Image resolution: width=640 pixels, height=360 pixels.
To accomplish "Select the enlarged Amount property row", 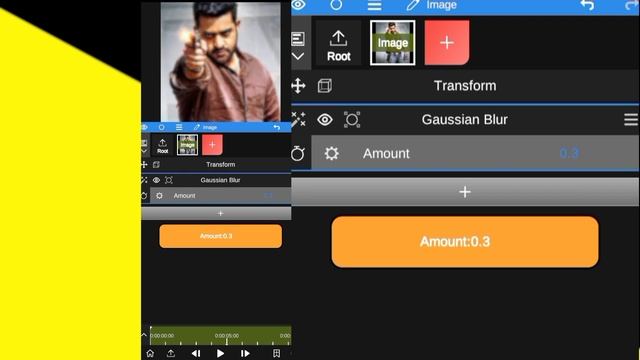I will tap(475, 153).
